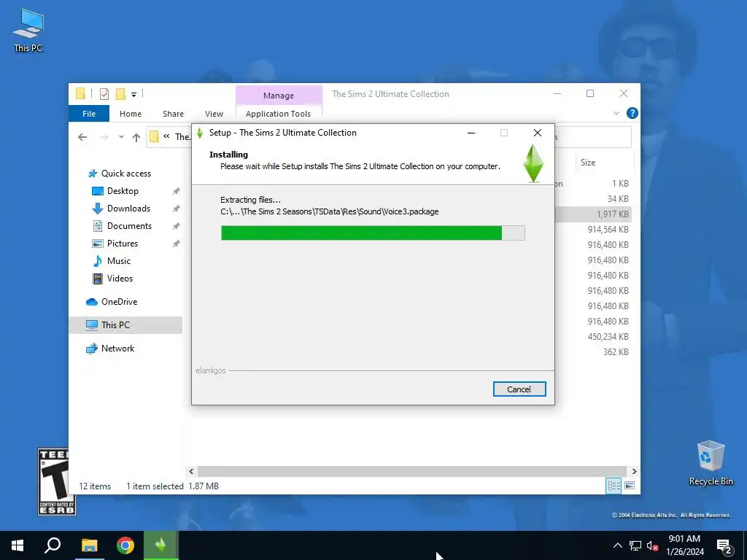Unpin Downloads from Quick access
Viewport: 747px width, 560px height.
(177, 209)
